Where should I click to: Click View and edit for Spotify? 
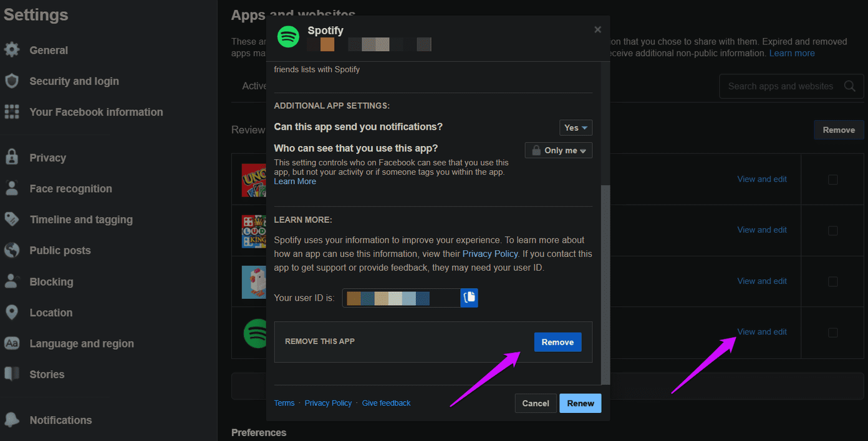click(762, 332)
